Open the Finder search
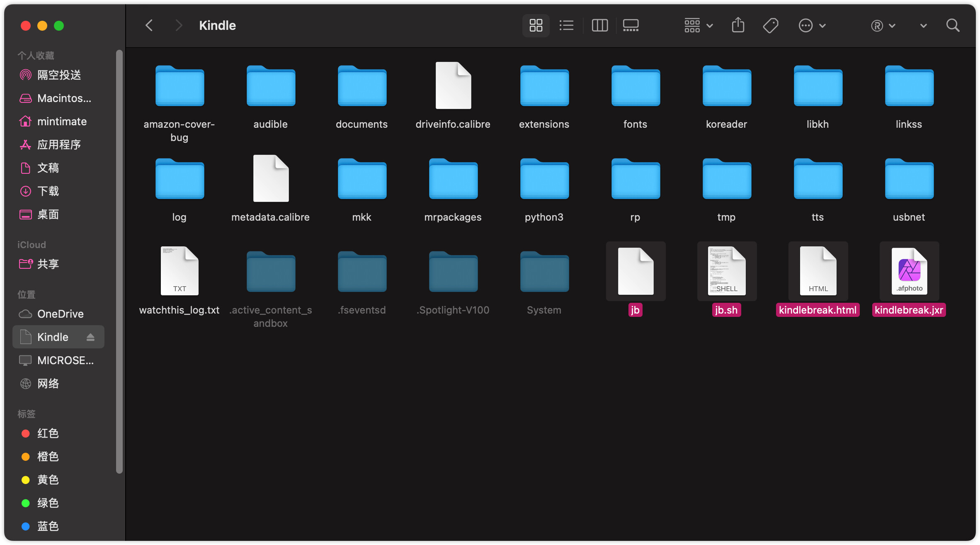The image size is (980, 545). click(x=953, y=26)
